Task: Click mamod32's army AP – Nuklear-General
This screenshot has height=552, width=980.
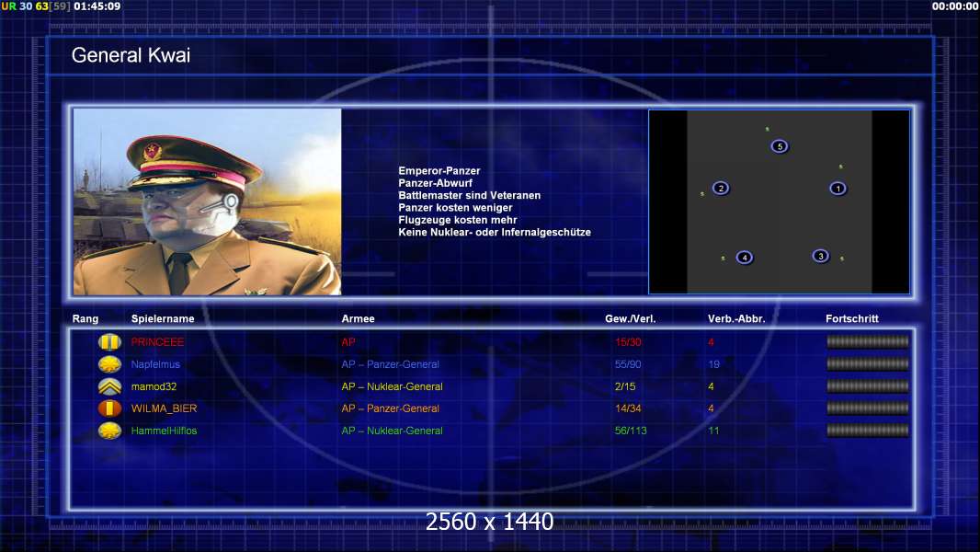Action: (392, 386)
